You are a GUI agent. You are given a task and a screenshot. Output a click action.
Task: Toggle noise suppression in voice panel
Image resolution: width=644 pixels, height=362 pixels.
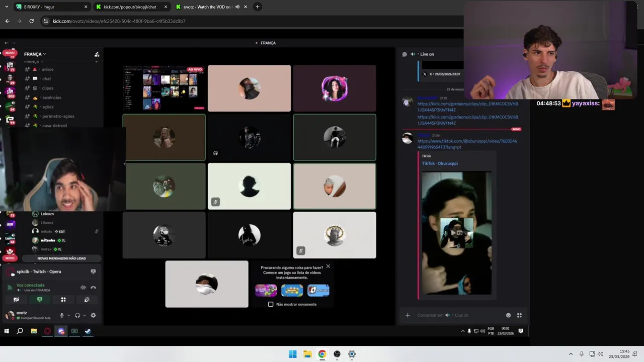pyautogui.click(x=83, y=287)
